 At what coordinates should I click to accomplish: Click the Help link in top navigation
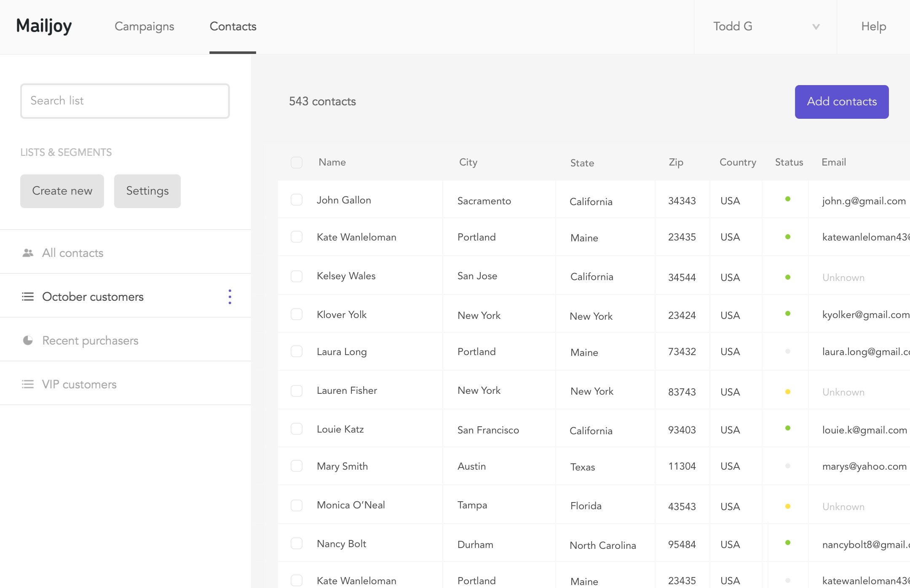coord(873,27)
